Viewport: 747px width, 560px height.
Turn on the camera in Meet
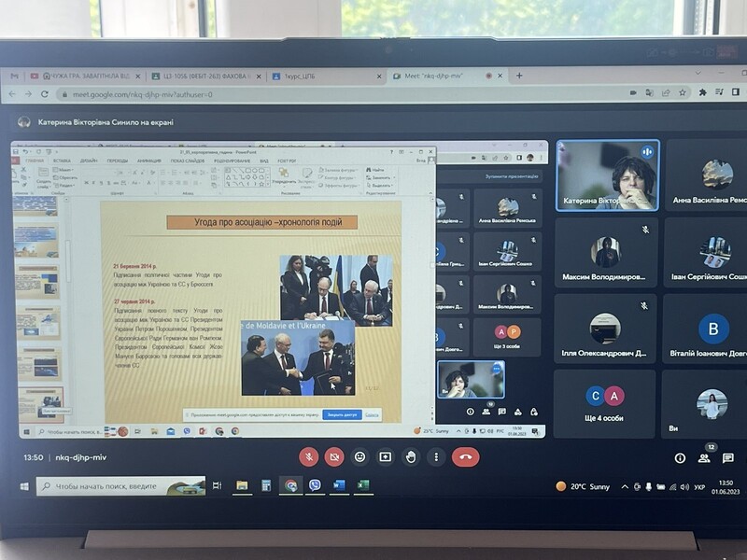pyautogui.click(x=334, y=457)
